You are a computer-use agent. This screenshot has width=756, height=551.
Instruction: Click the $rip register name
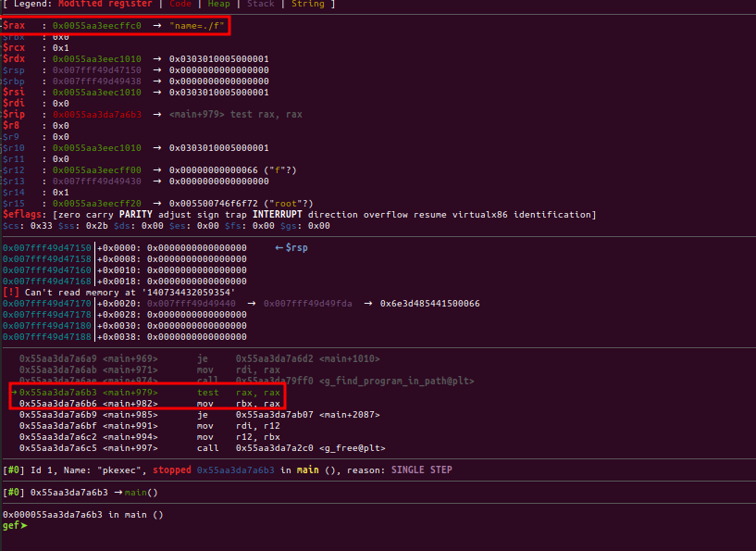pos(14,115)
